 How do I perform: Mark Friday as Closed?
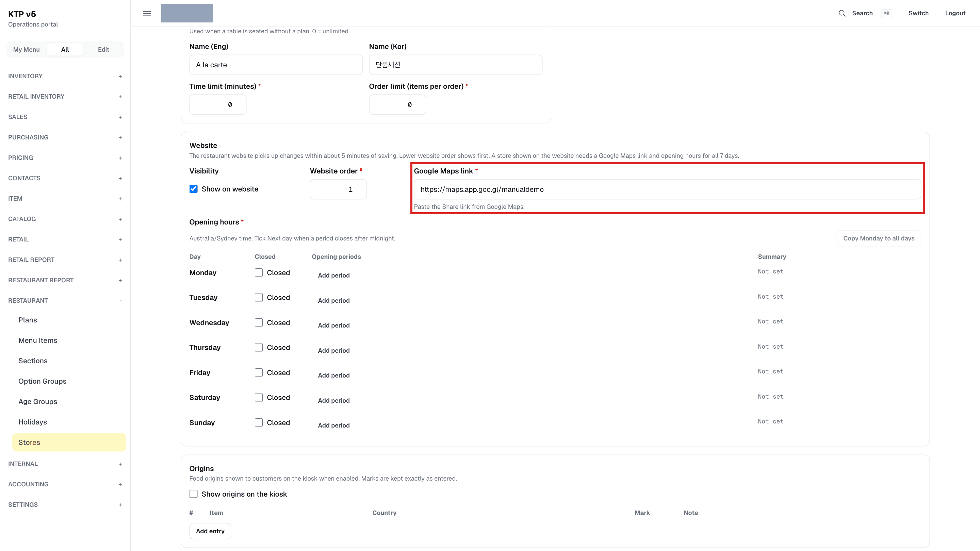point(259,373)
